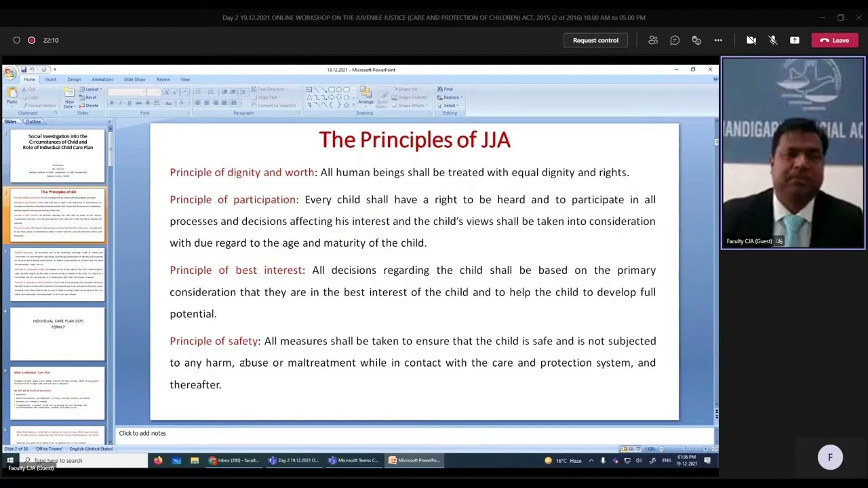Open the Shape Fill dropdown
This screenshot has height=488, width=868.
coord(408,89)
